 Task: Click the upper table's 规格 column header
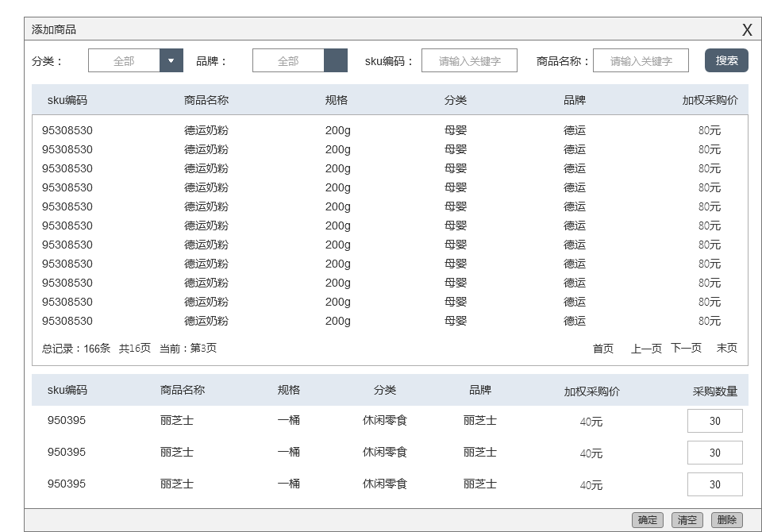(x=337, y=100)
